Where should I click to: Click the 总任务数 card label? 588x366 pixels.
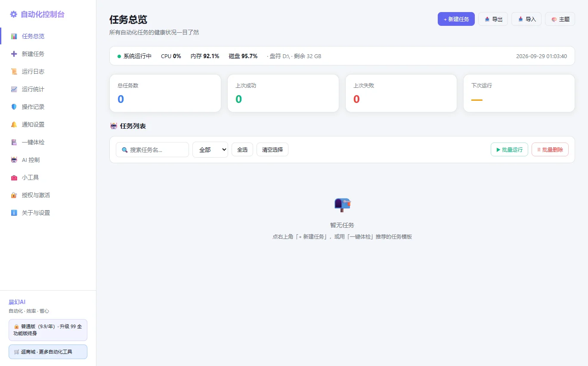tap(128, 85)
